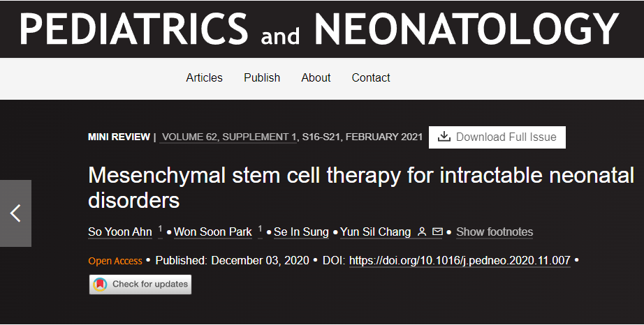Click footnote superscript 1 after So Yoon Ahn
The width and height of the screenshot is (644, 325).
[161, 229]
